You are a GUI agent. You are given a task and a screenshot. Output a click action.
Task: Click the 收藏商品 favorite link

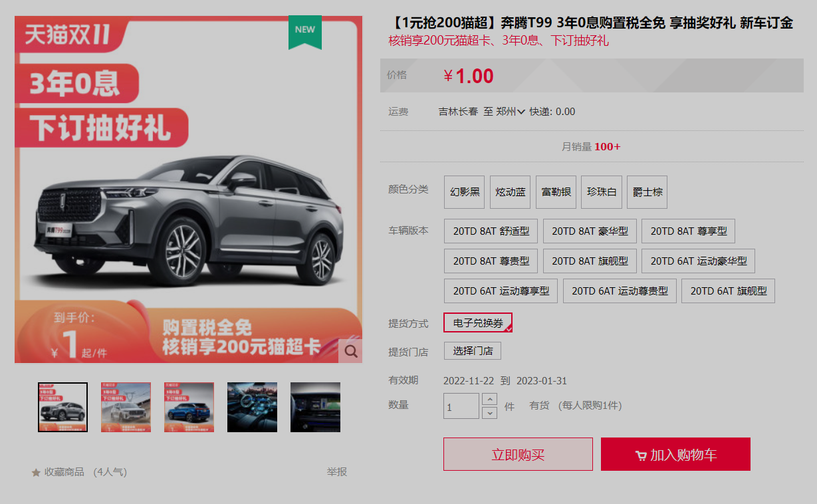[x=64, y=472]
